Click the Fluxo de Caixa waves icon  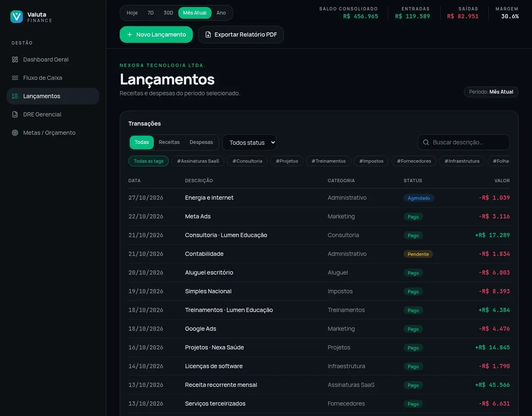[x=15, y=78]
